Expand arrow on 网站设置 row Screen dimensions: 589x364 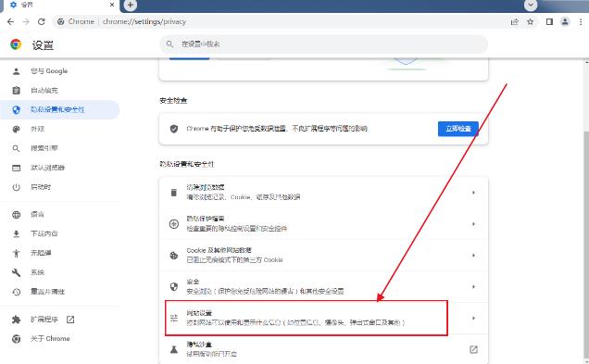point(473,319)
